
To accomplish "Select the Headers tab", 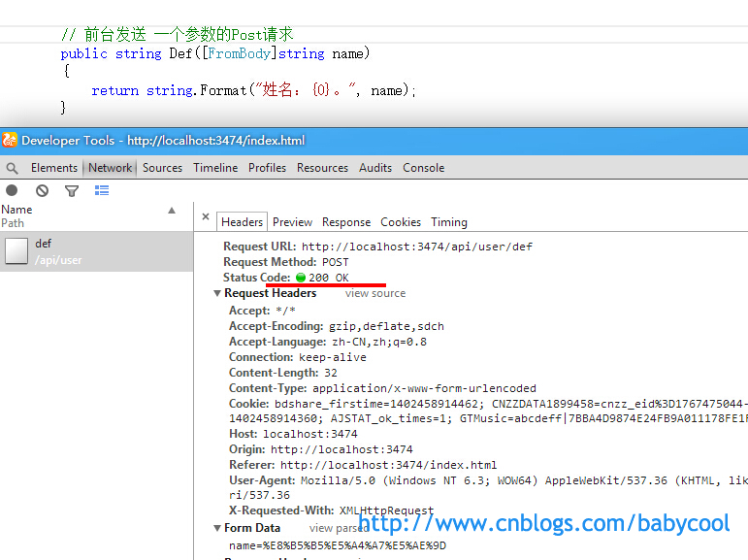I will (242, 222).
